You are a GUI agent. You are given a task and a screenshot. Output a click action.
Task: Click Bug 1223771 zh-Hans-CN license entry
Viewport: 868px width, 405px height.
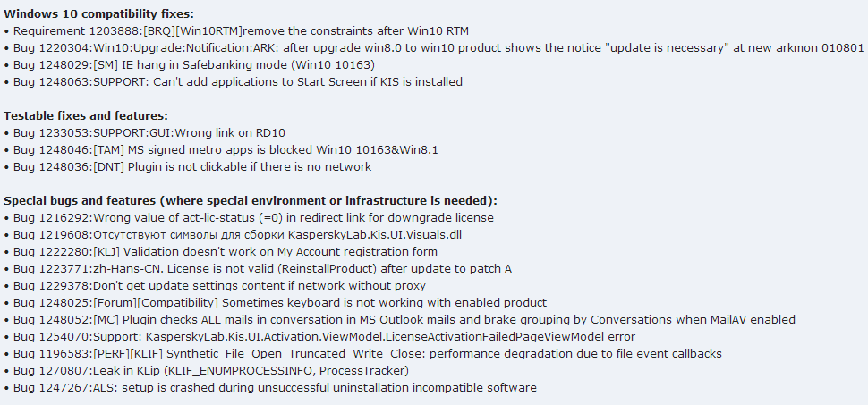pos(258,269)
